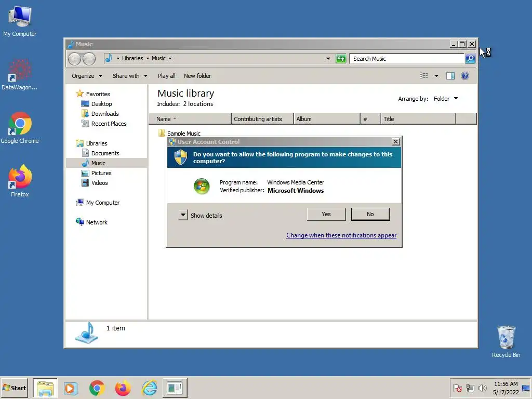
Task: Sort by the Album column header
Action: (327, 119)
